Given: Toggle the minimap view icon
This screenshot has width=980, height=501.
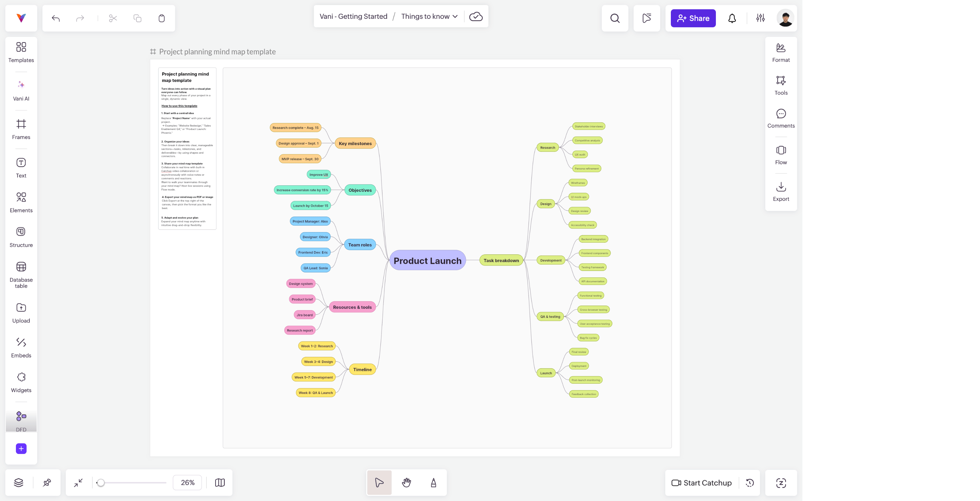Looking at the screenshot, I should point(220,482).
